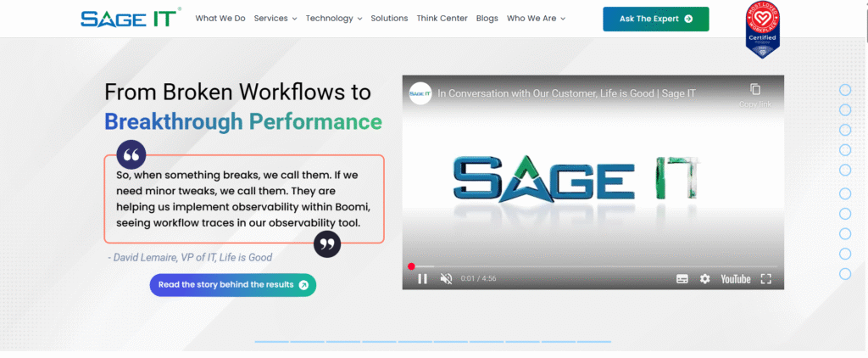Click the video progress bar

tap(593, 266)
